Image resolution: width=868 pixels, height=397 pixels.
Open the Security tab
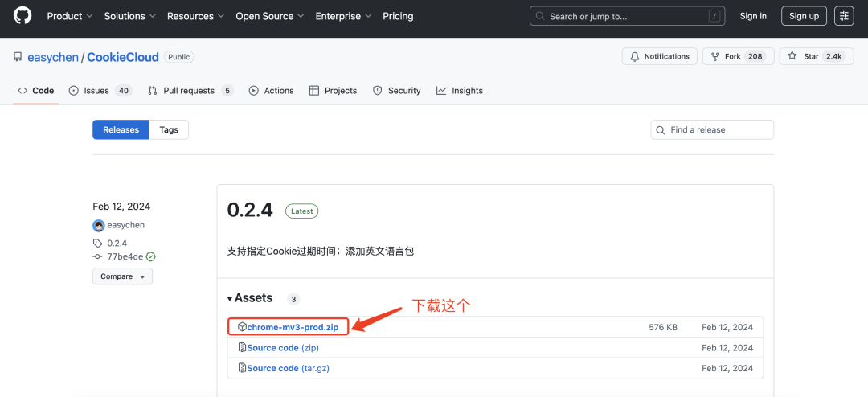[396, 91]
